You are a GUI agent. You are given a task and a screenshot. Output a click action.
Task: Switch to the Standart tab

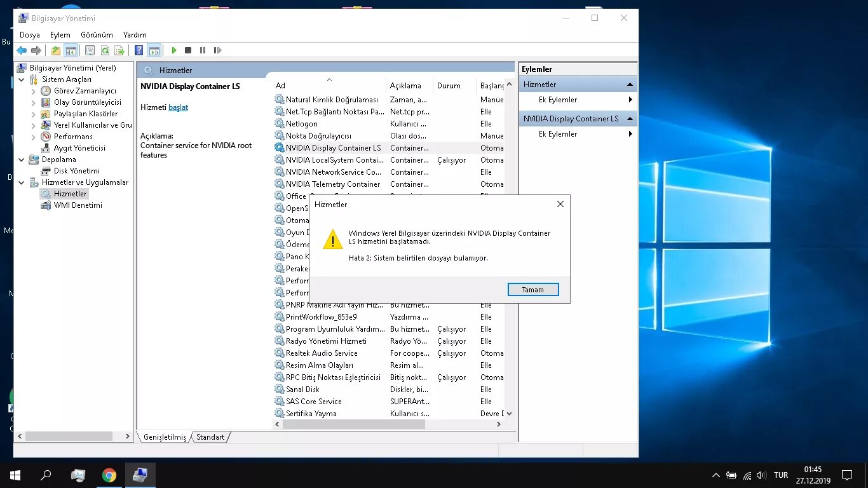coord(210,437)
